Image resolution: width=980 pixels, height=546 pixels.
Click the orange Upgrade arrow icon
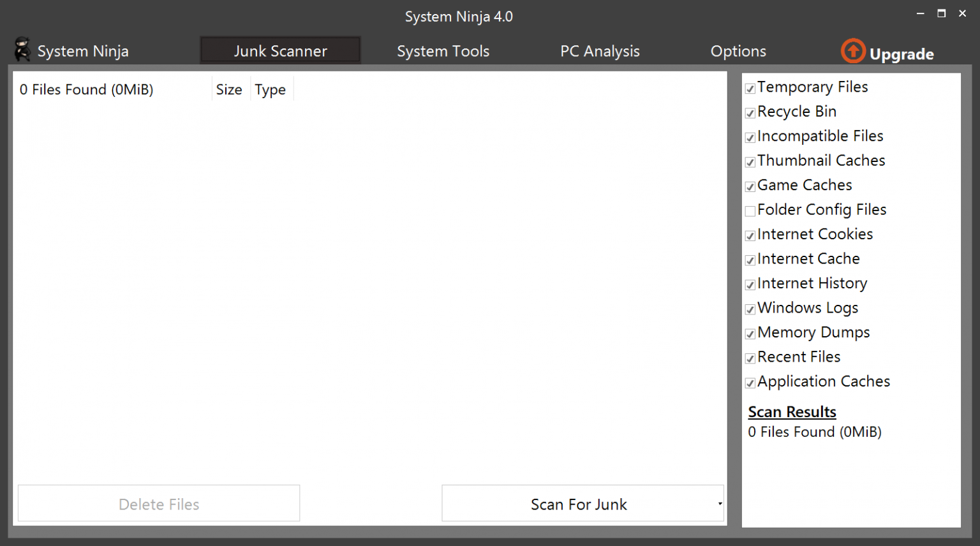(852, 51)
